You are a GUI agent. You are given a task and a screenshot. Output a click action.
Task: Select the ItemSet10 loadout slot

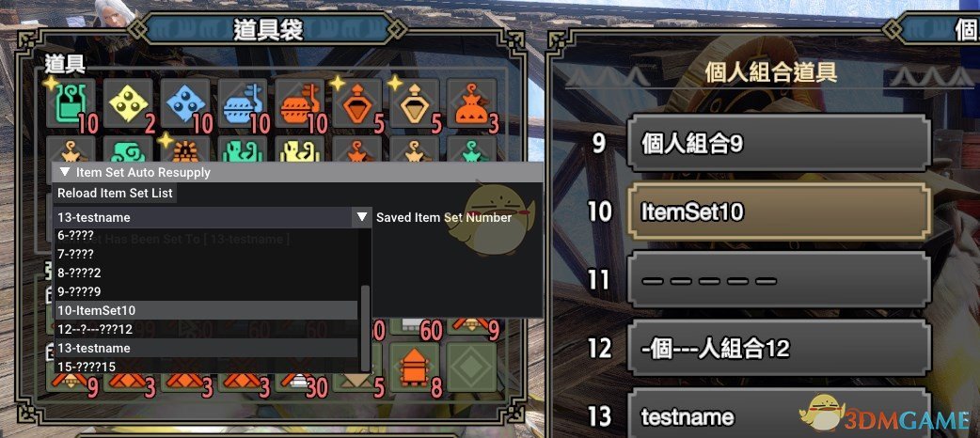pos(779,211)
